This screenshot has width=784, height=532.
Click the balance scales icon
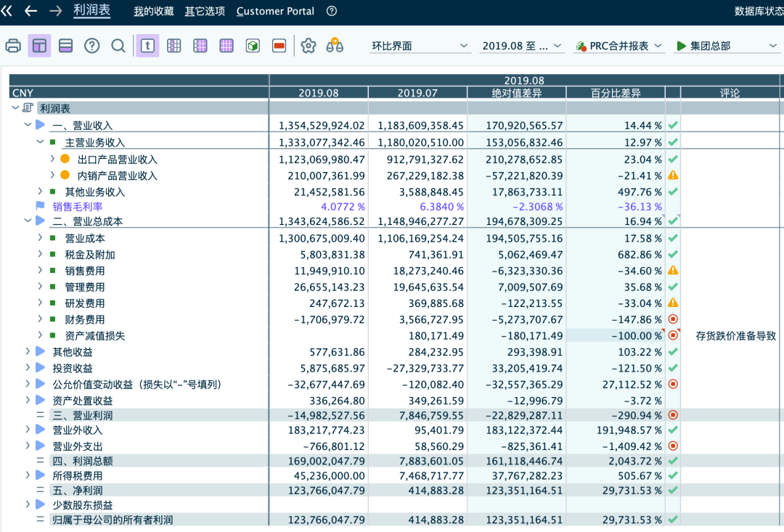point(335,46)
